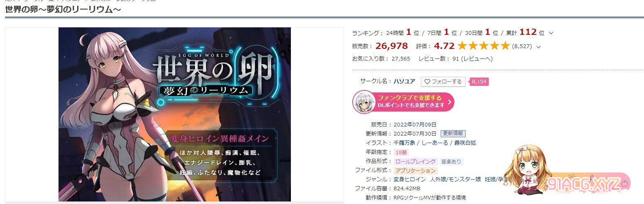Click the heart icon in follow button
644x204 pixels.
pos(427,82)
